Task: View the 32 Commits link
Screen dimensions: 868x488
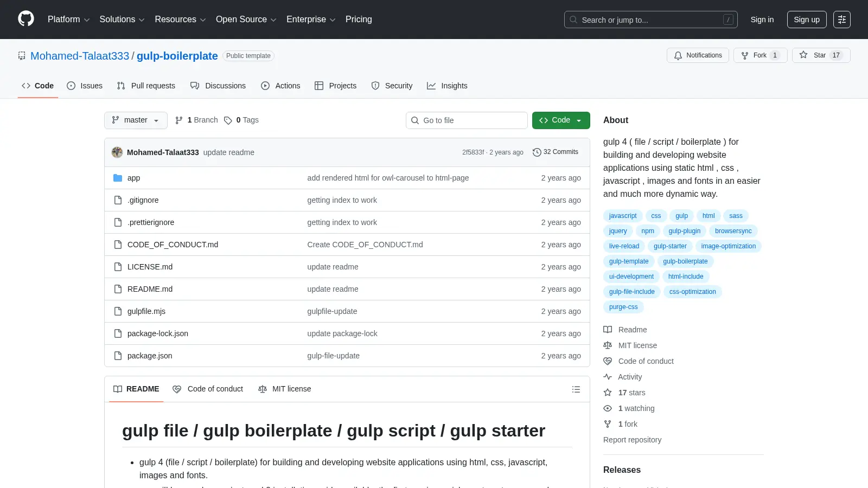Action: (x=556, y=152)
